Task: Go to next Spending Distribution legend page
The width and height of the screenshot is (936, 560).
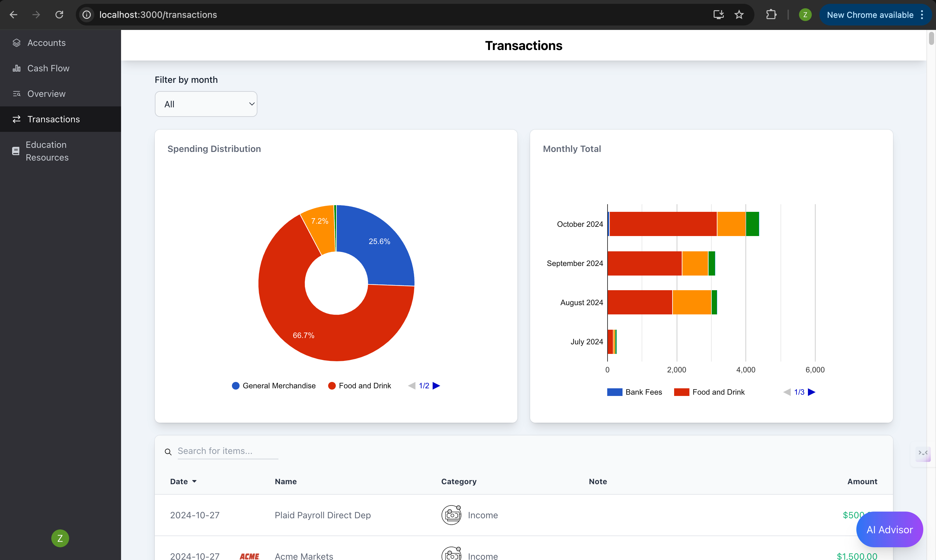Action: coord(436,386)
